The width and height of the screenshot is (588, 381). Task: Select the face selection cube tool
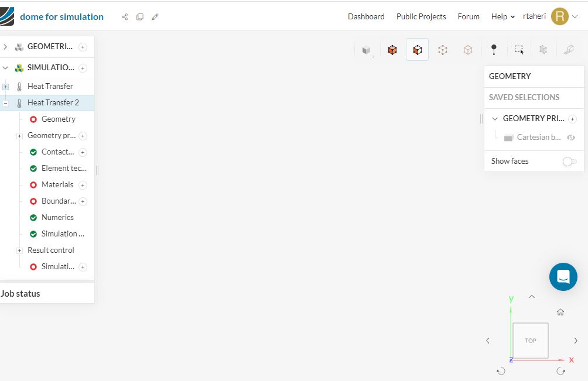[418, 49]
